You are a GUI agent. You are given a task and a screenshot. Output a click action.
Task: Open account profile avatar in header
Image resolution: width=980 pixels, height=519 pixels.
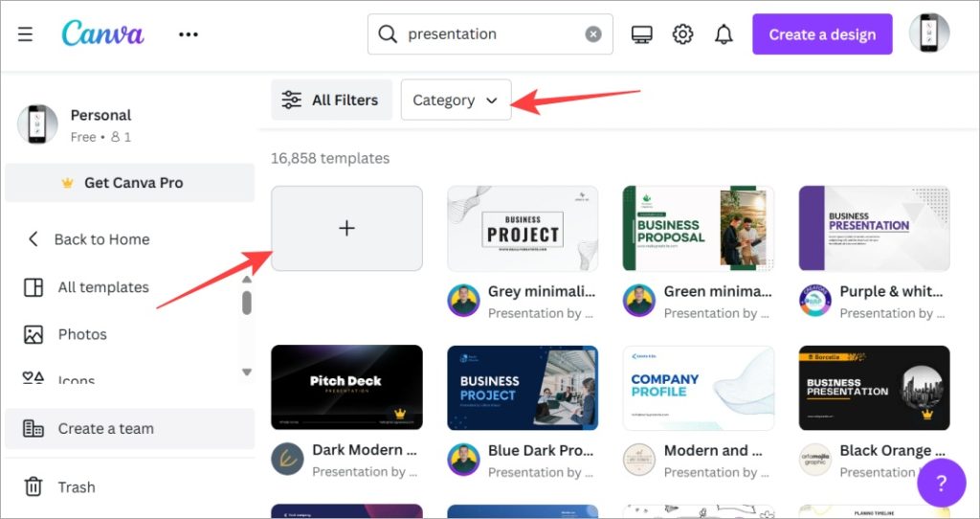click(929, 34)
